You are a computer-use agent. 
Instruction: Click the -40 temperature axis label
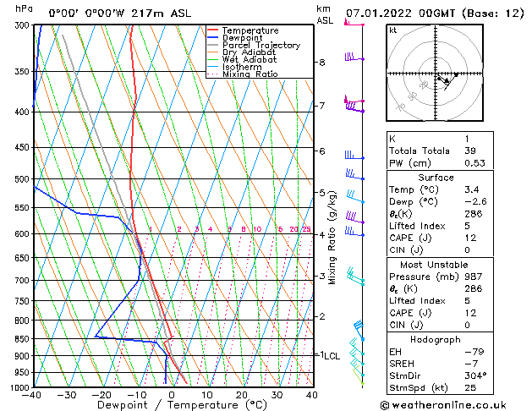(30, 395)
